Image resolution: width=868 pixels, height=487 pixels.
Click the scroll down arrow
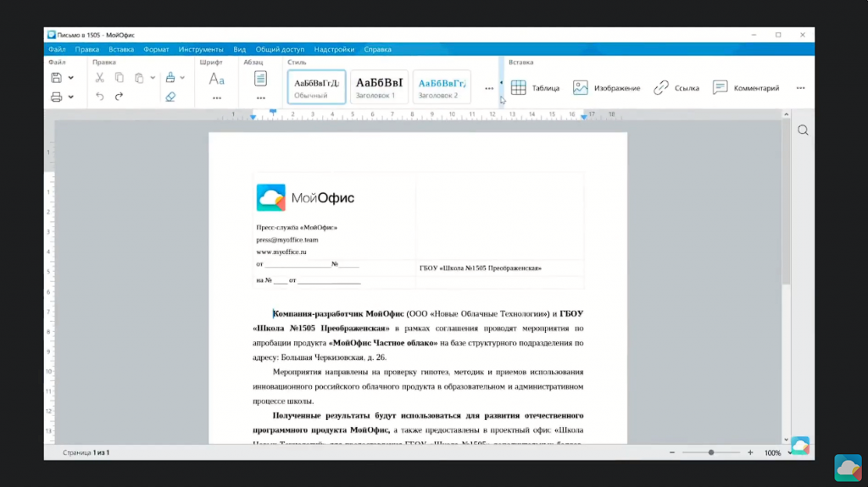[786, 440]
